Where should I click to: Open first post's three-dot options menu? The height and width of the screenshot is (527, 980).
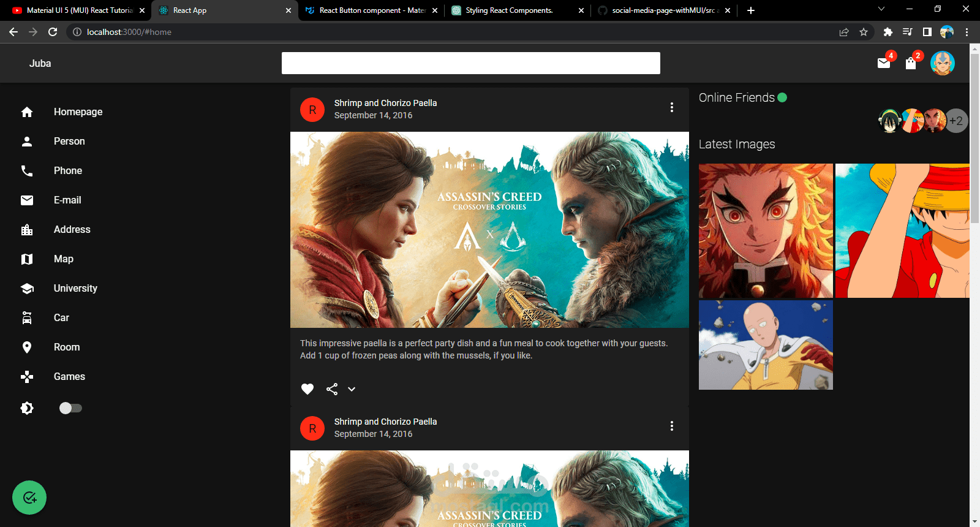(672, 107)
